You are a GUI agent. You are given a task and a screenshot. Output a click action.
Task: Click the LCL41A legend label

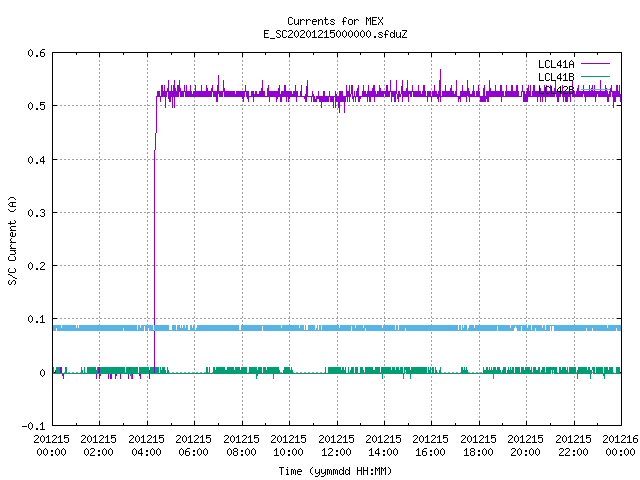click(556, 64)
